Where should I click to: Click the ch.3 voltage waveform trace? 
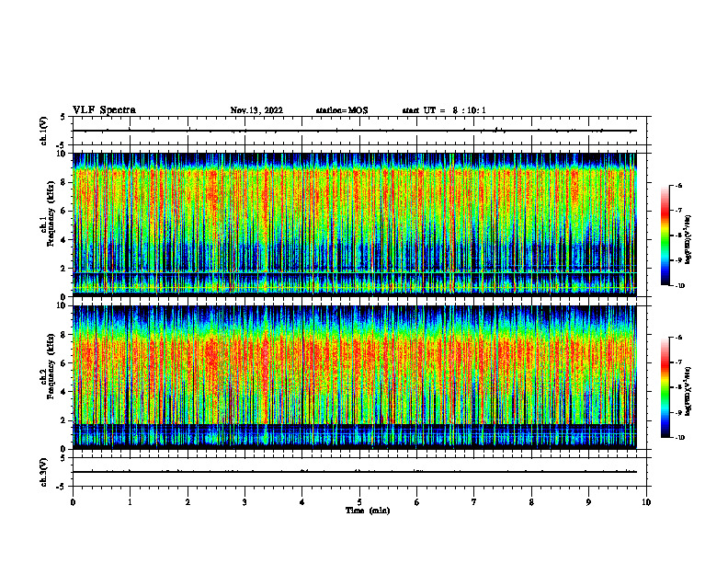tap(354, 472)
